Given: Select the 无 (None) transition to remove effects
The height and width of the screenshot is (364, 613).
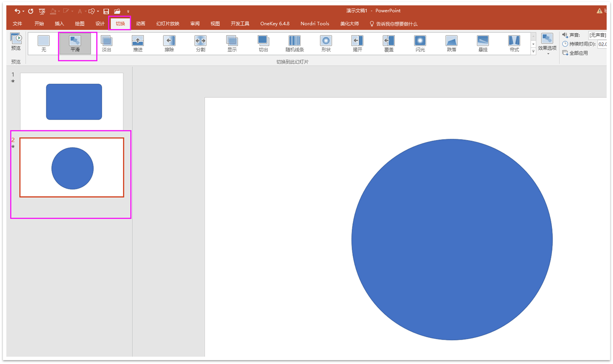Looking at the screenshot, I should pyautogui.click(x=42, y=43).
